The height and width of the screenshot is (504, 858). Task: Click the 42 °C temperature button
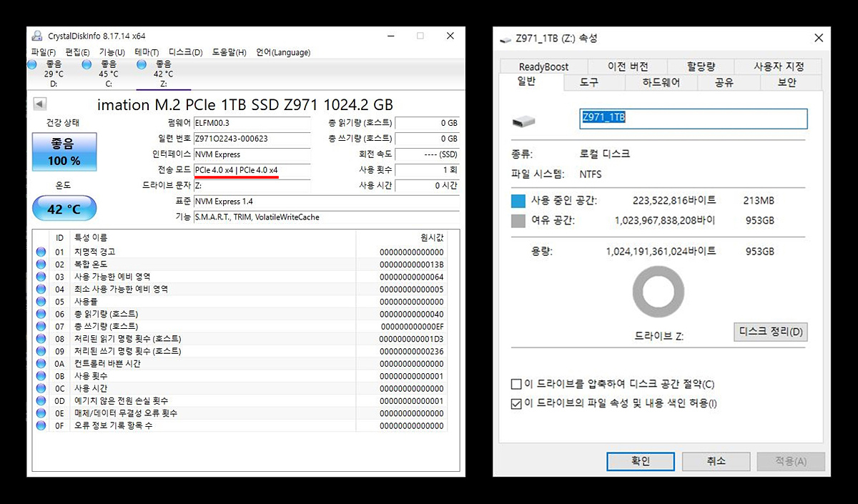click(64, 209)
